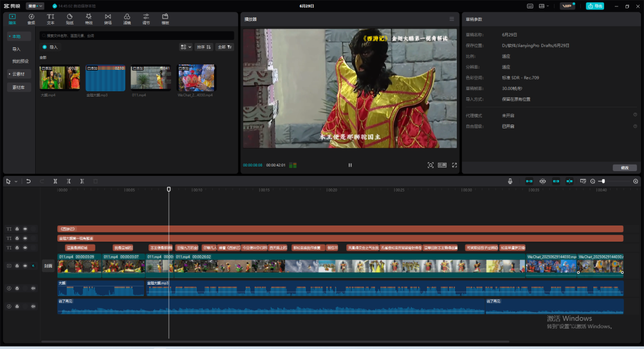Lock the 《西游记》 text track
The image size is (644, 349).
tap(17, 229)
